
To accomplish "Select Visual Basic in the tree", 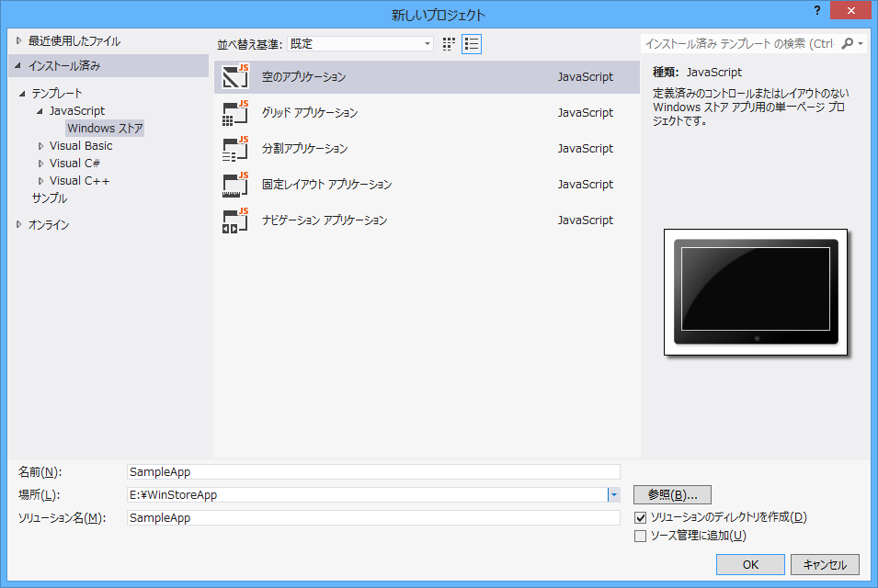I will pyautogui.click(x=81, y=145).
